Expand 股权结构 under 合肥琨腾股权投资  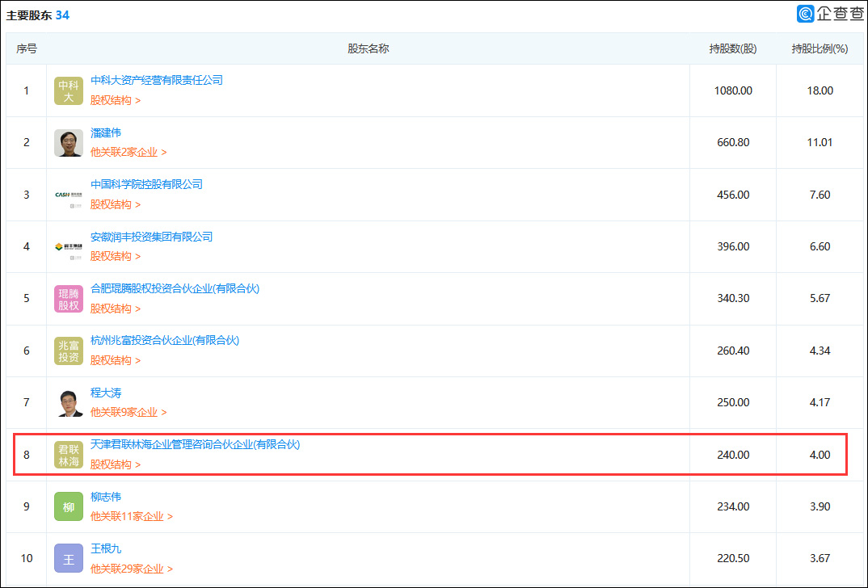[116, 309]
